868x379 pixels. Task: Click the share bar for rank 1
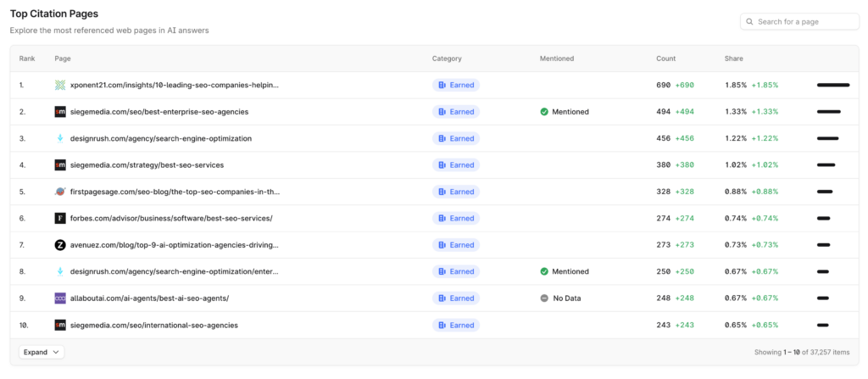(x=832, y=85)
